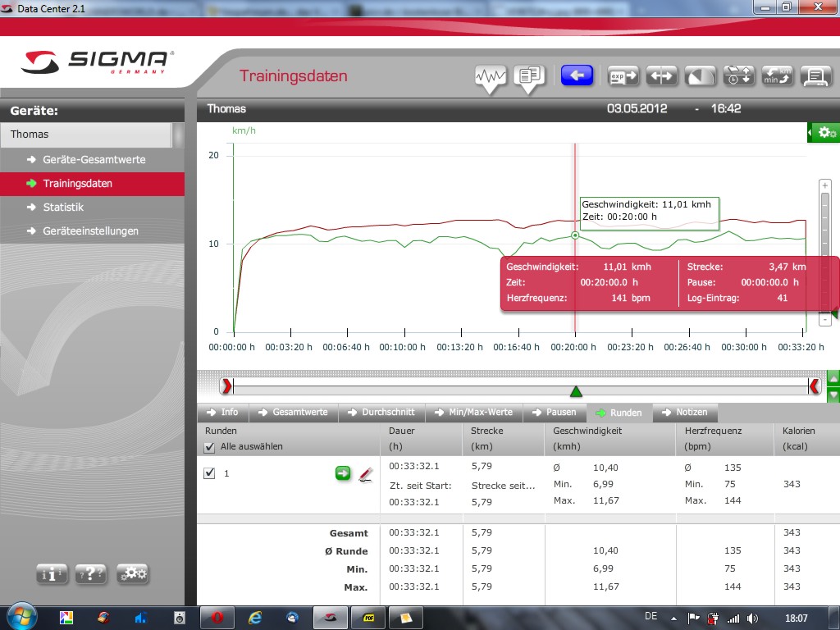Switch to the Pausen tab

[555, 413]
